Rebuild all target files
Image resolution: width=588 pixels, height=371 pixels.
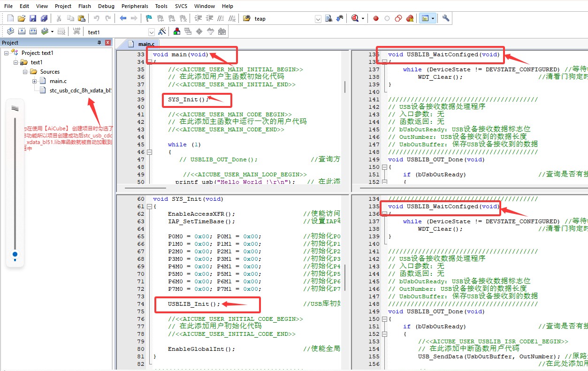pos(33,31)
